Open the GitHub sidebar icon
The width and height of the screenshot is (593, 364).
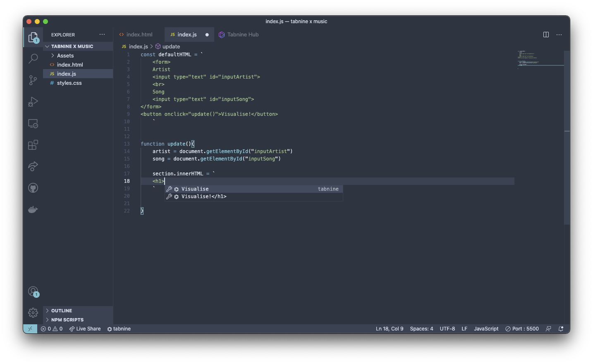pyautogui.click(x=33, y=188)
